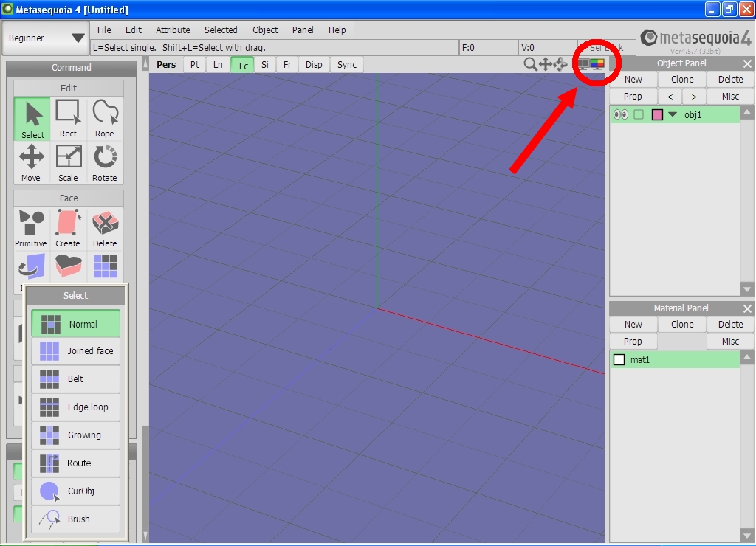The image size is (756, 546).
Task: Select the Brush selection mode
Action: coord(75,519)
